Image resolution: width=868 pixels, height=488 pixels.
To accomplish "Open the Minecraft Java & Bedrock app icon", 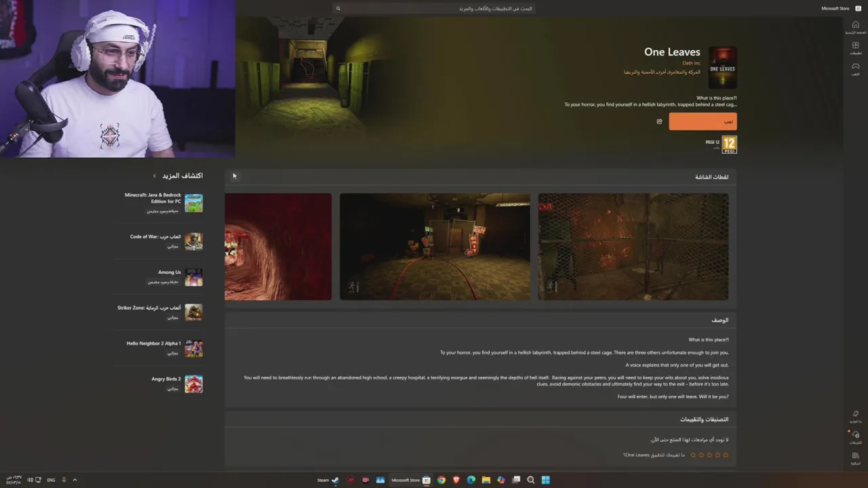I will pyautogui.click(x=193, y=203).
